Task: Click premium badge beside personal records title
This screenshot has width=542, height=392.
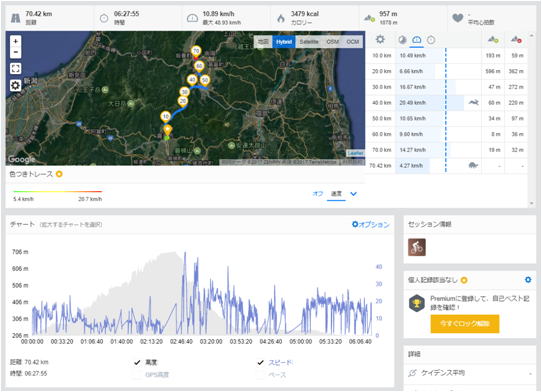Action: 464,280
